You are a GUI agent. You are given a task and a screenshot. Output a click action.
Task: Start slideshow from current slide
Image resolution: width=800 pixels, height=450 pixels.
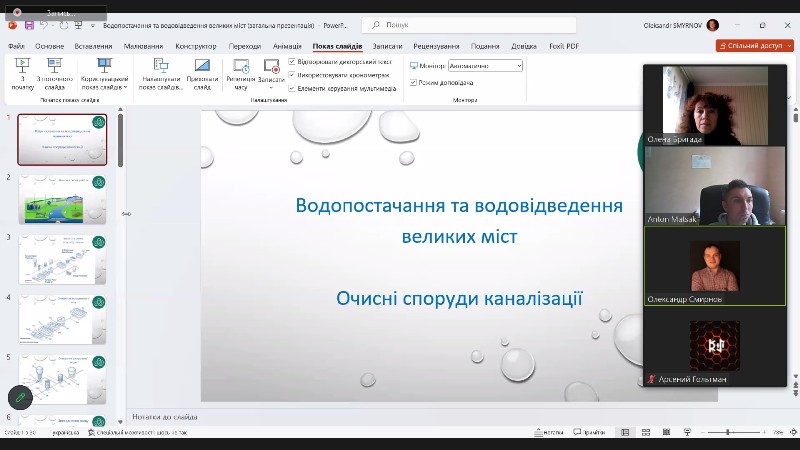pyautogui.click(x=54, y=72)
